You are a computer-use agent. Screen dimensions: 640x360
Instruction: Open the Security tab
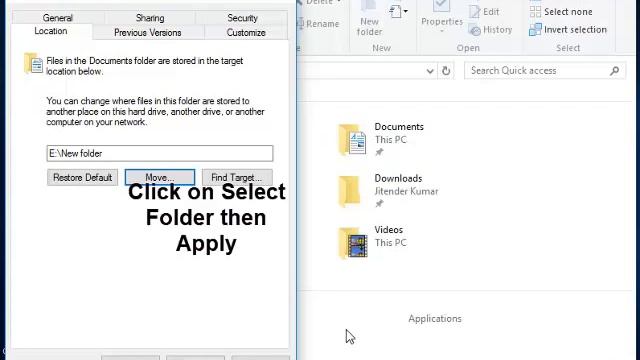point(242,18)
